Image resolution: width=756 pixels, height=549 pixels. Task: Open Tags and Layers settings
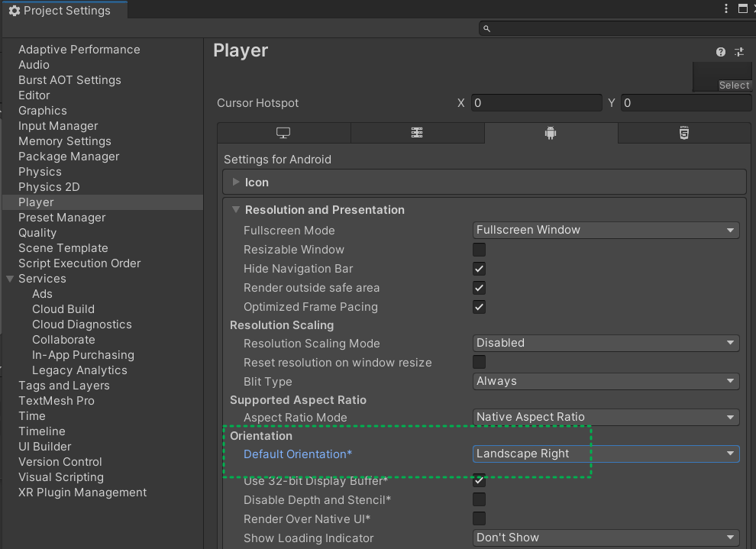click(64, 386)
